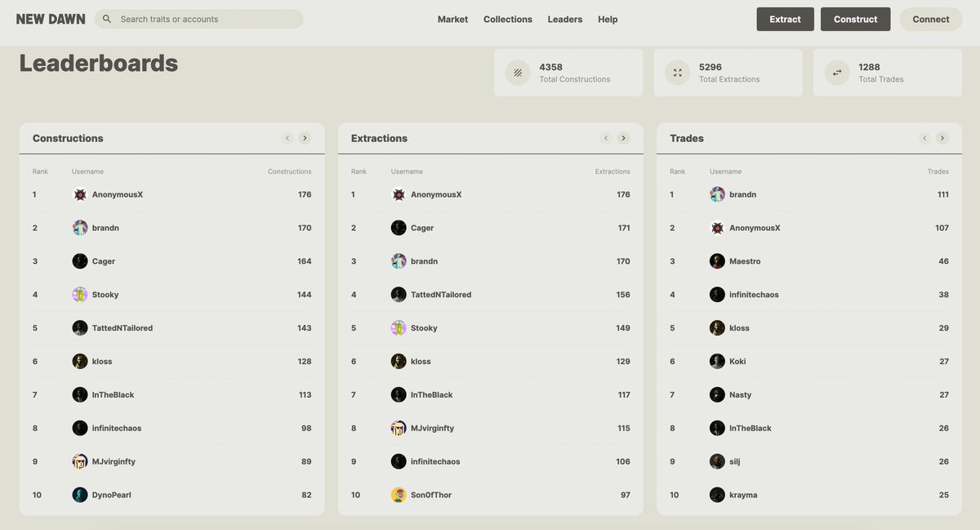Screen dimensions: 980x530
Task: Click the Construct button
Action: [x=856, y=19]
